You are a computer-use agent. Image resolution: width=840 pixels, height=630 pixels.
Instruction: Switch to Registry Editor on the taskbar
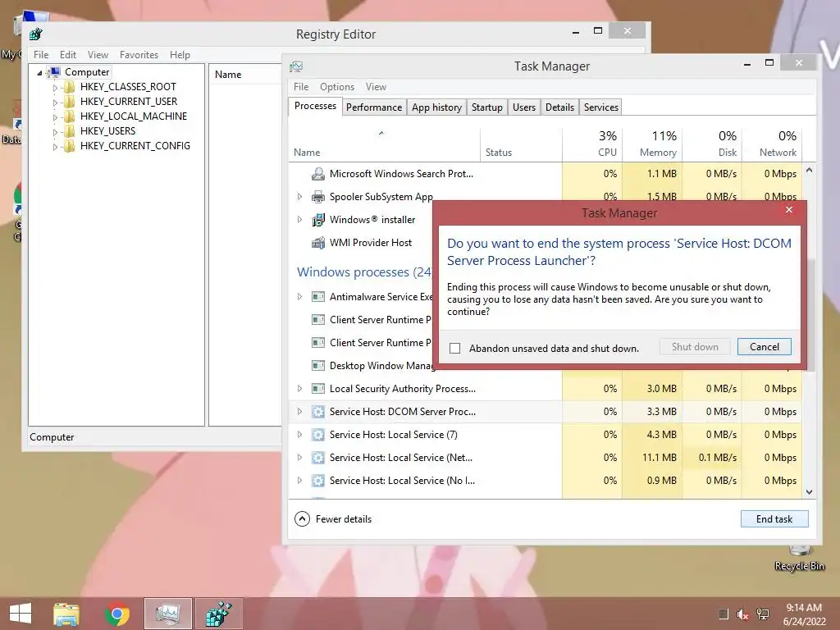[x=218, y=614]
